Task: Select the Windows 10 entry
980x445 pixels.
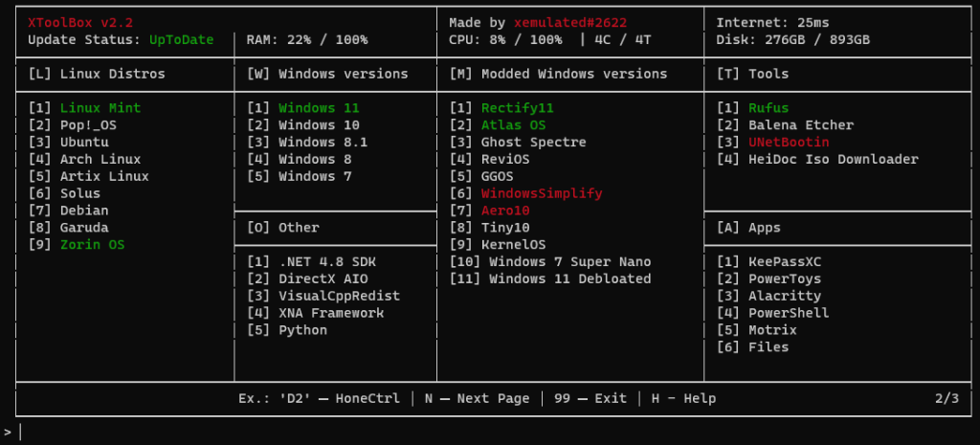Action: 302,125
